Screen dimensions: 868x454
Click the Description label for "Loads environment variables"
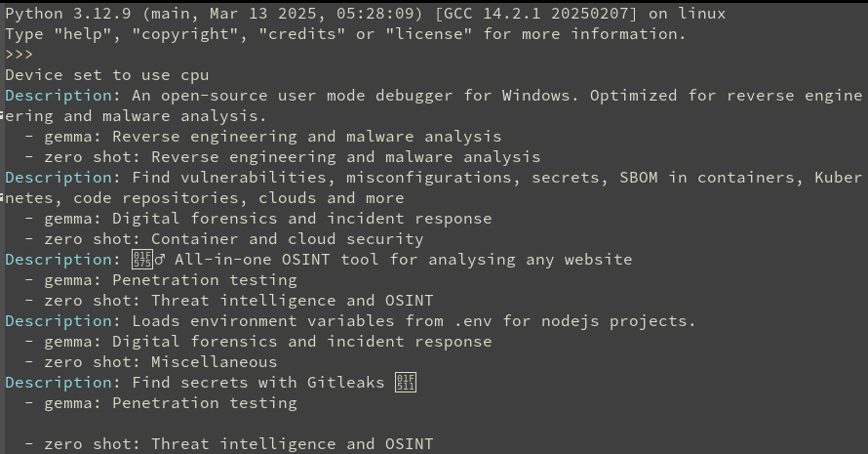point(58,321)
